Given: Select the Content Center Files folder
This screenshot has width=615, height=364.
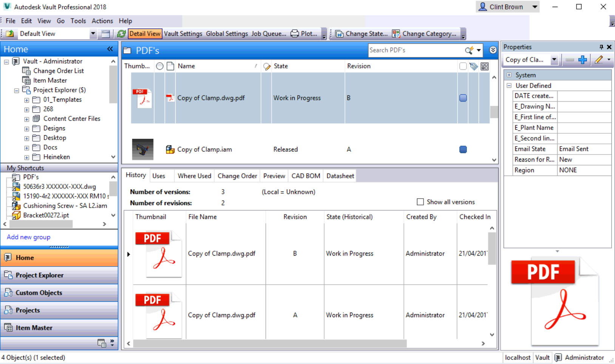Looking at the screenshot, I should pyautogui.click(x=72, y=119).
